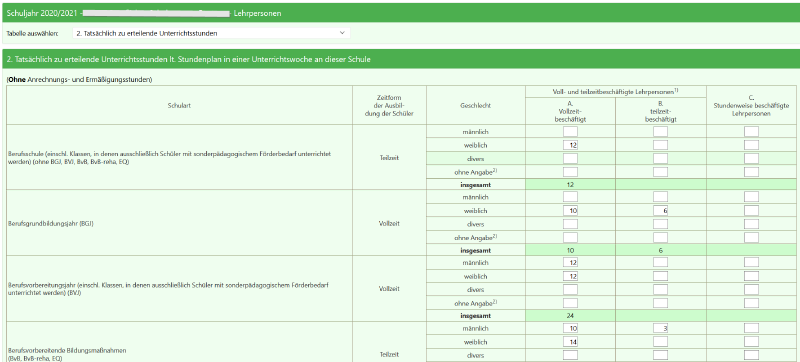Click BGJ divers teilzeitbeschäftigt input field
The width and height of the screenshot is (800, 362).
pyautogui.click(x=661, y=223)
